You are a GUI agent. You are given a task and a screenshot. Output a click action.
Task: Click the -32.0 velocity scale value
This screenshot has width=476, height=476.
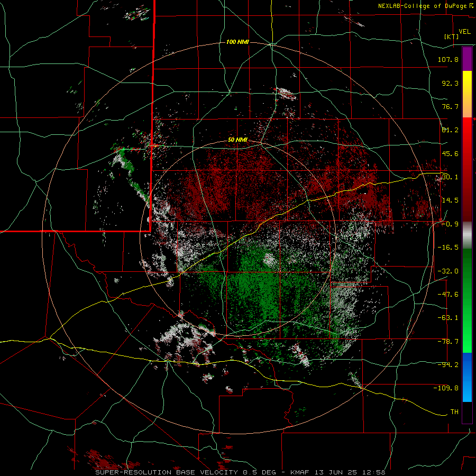(448, 271)
